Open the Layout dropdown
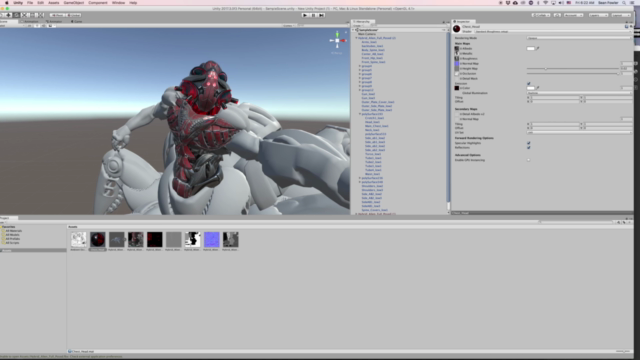The image size is (640, 360). (x=621, y=15)
